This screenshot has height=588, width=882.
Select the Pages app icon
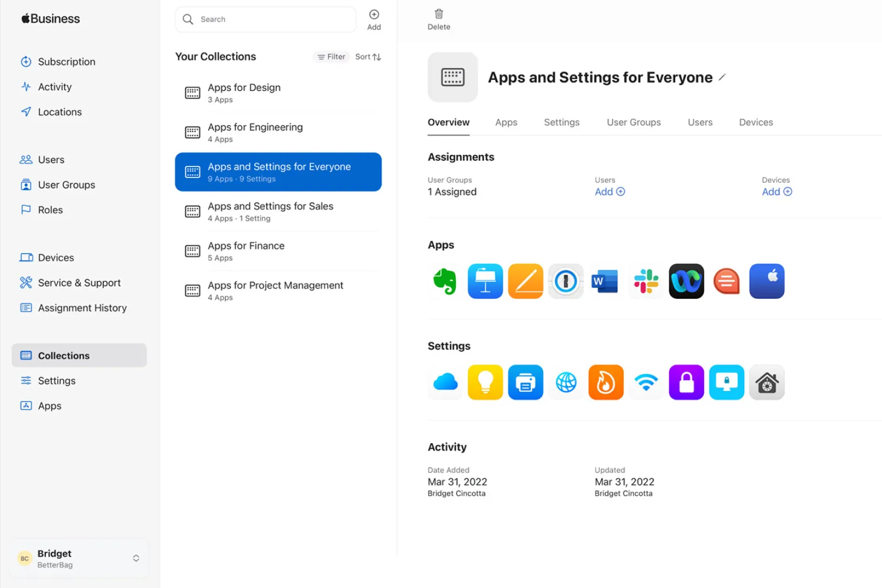[525, 281]
